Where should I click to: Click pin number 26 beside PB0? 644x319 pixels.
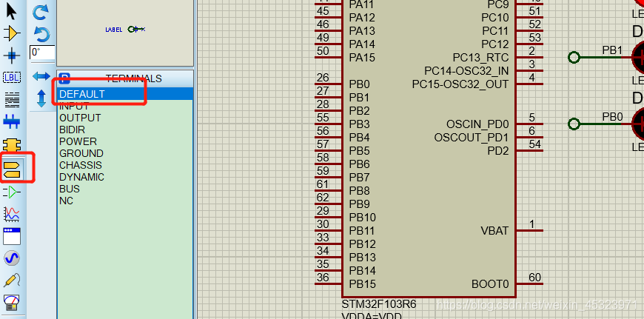point(323,78)
